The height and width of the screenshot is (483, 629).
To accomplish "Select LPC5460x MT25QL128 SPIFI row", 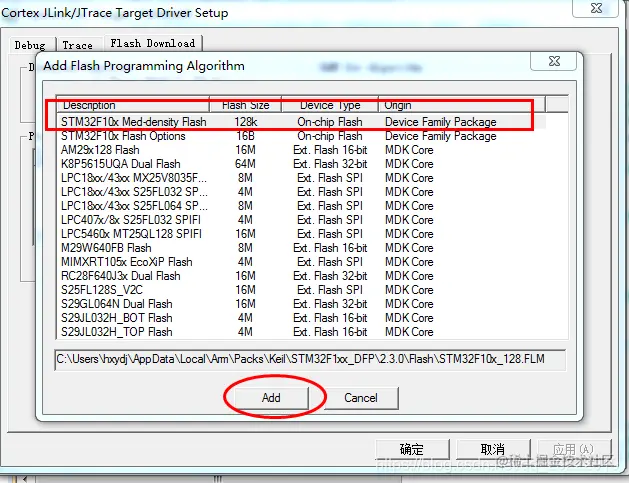I will click(x=301, y=234).
